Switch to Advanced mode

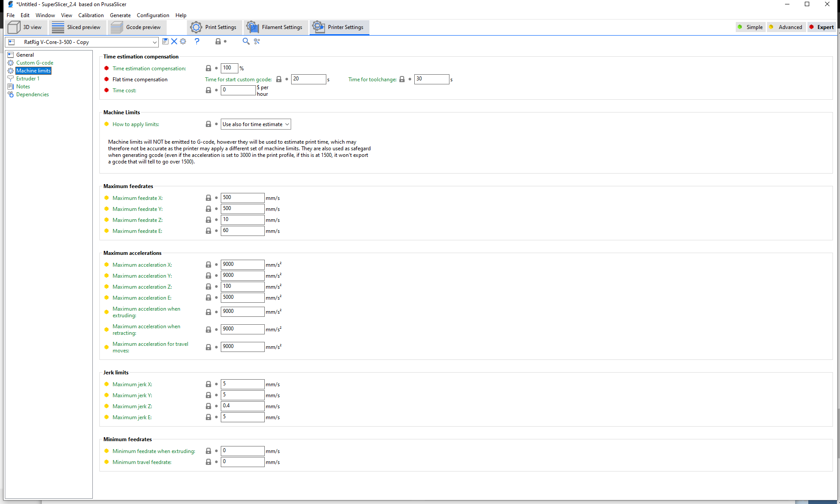[x=786, y=27]
